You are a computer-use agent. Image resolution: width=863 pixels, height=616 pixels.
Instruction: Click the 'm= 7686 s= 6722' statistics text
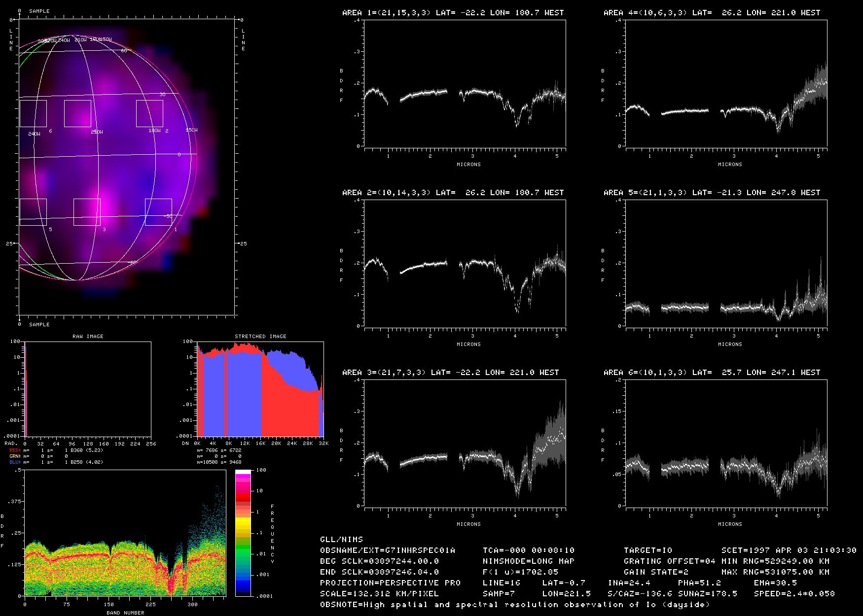pyautogui.click(x=219, y=450)
